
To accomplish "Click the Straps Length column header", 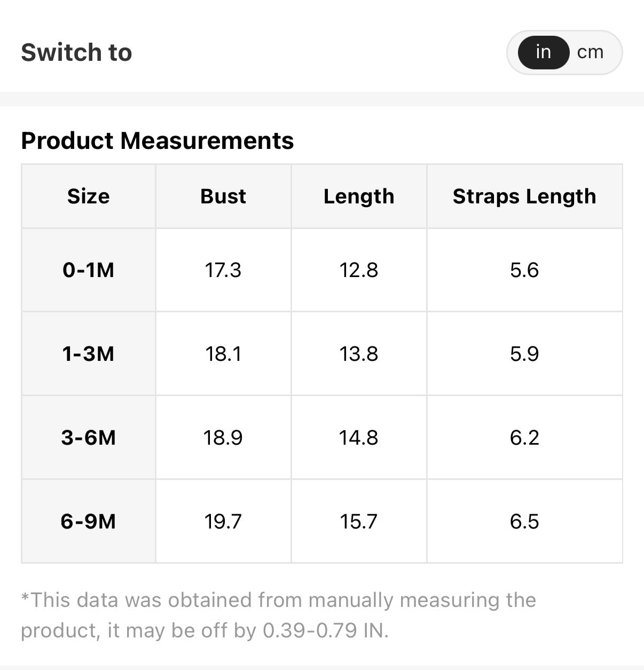I will pyautogui.click(x=524, y=196).
